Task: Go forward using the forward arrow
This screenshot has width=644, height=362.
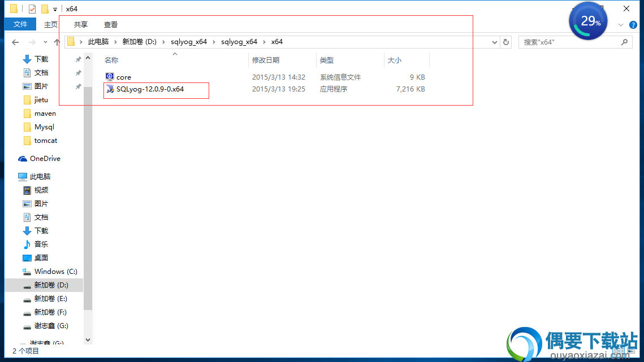Action: coord(32,42)
